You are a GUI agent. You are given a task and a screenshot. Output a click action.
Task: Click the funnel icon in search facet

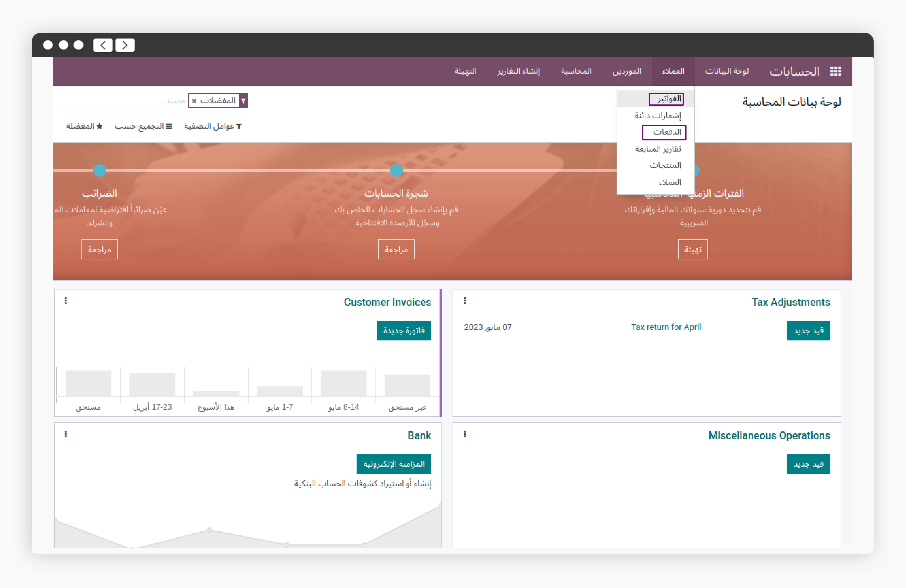tap(243, 101)
